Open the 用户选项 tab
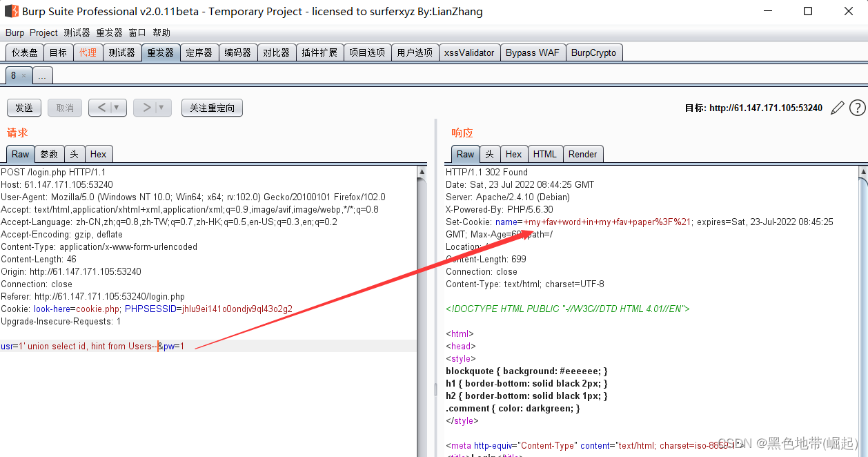The height and width of the screenshot is (457, 868). tap(415, 52)
